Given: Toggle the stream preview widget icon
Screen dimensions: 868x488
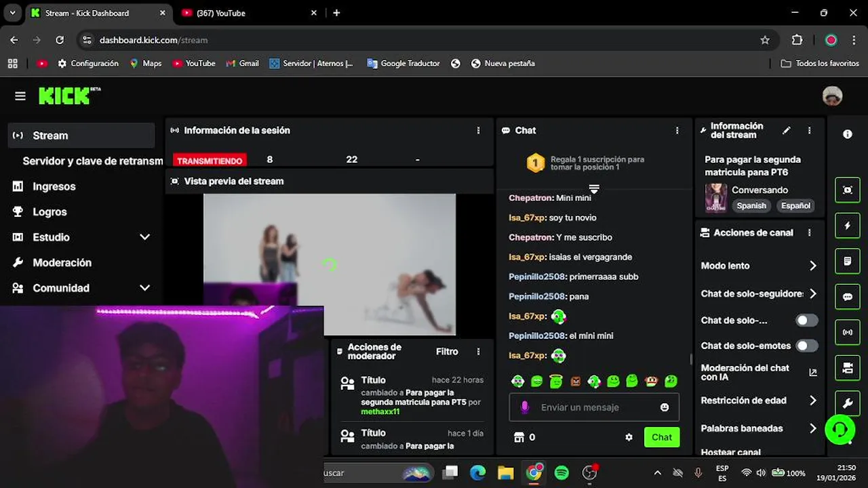Looking at the screenshot, I should pos(848,190).
